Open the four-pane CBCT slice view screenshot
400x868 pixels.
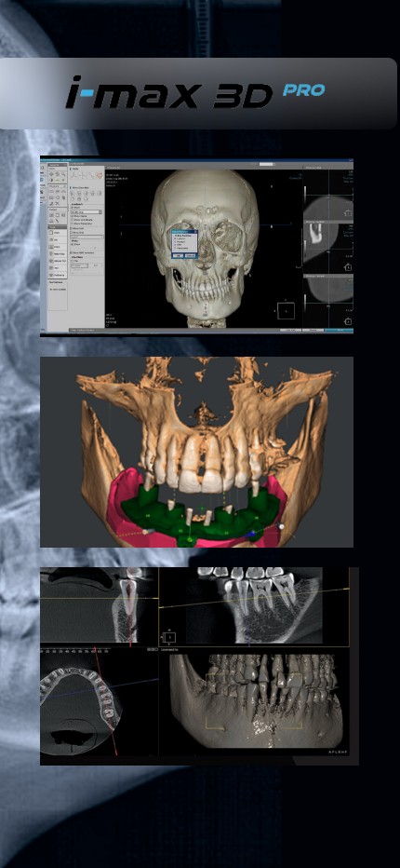click(199, 666)
